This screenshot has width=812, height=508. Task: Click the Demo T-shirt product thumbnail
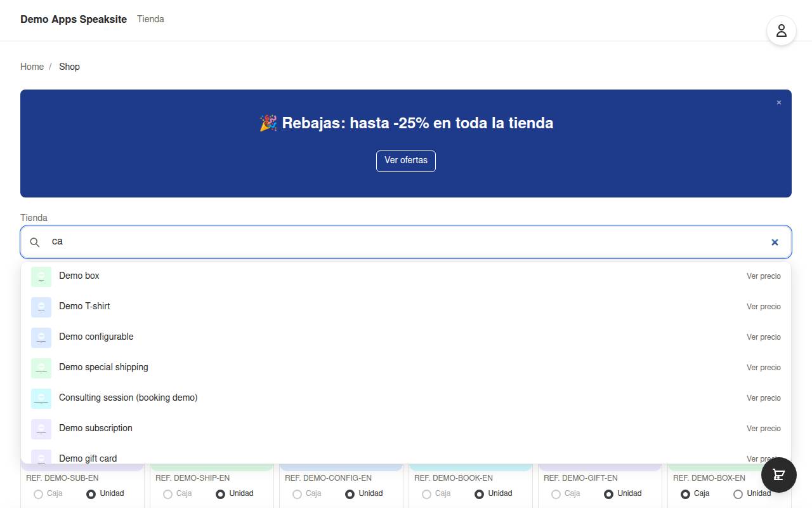click(x=41, y=307)
